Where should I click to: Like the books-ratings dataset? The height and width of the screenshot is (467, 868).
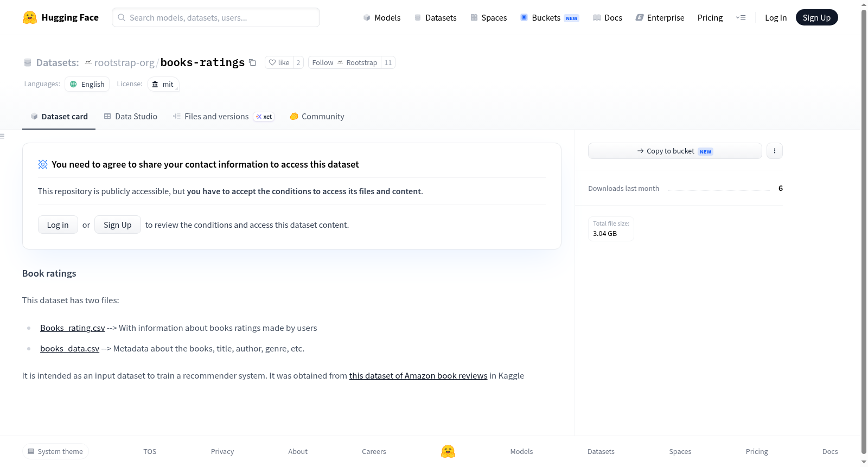(x=279, y=62)
